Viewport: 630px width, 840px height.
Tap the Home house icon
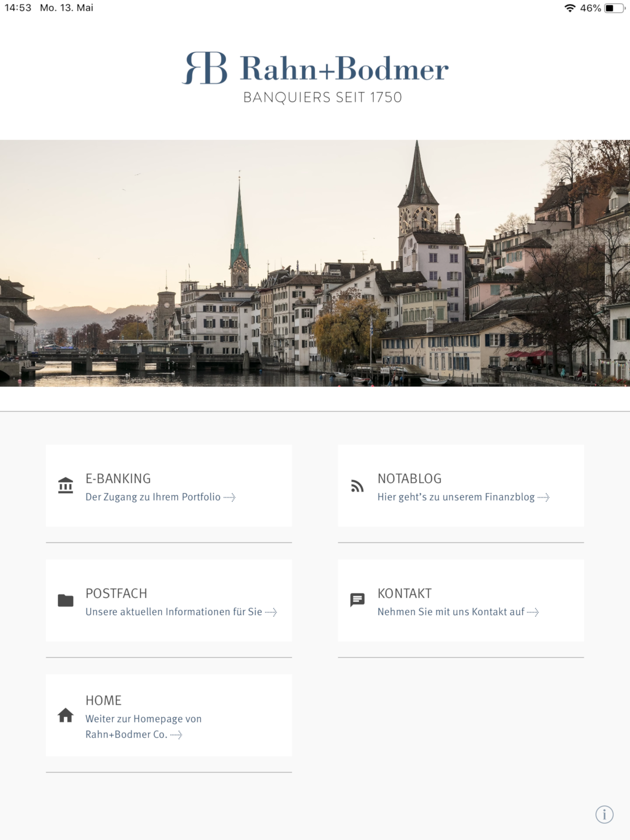pyautogui.click(x=65, y=715)
